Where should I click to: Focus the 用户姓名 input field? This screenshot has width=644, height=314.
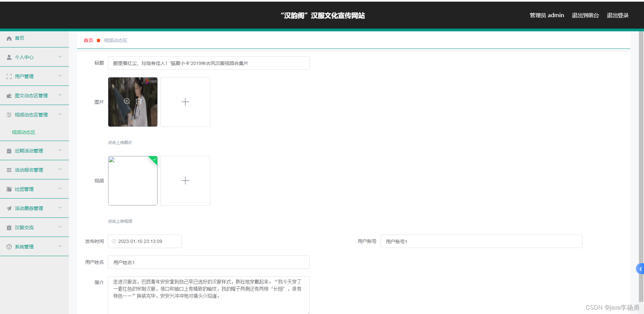pos(209,262)
